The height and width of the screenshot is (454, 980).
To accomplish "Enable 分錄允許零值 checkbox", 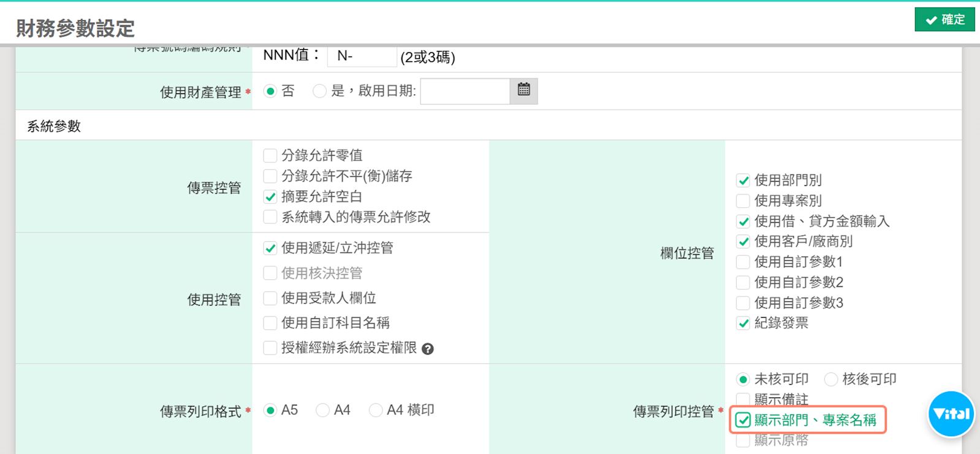I will (x=270, y=156).
